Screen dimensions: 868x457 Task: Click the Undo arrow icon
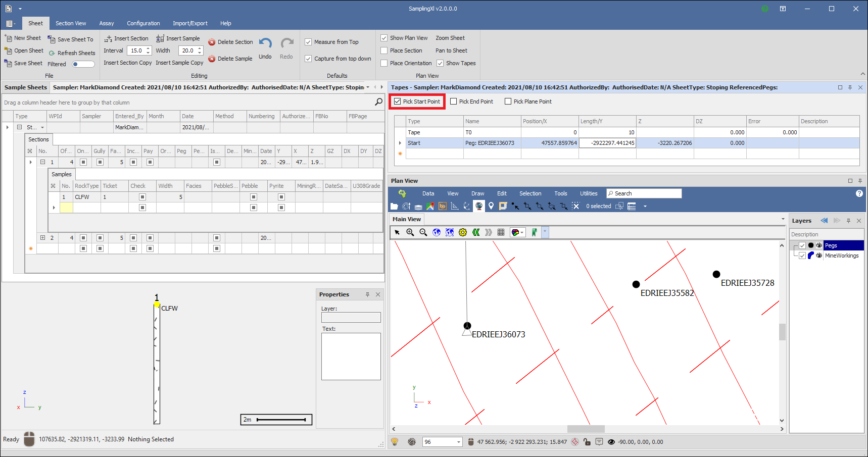265,43
